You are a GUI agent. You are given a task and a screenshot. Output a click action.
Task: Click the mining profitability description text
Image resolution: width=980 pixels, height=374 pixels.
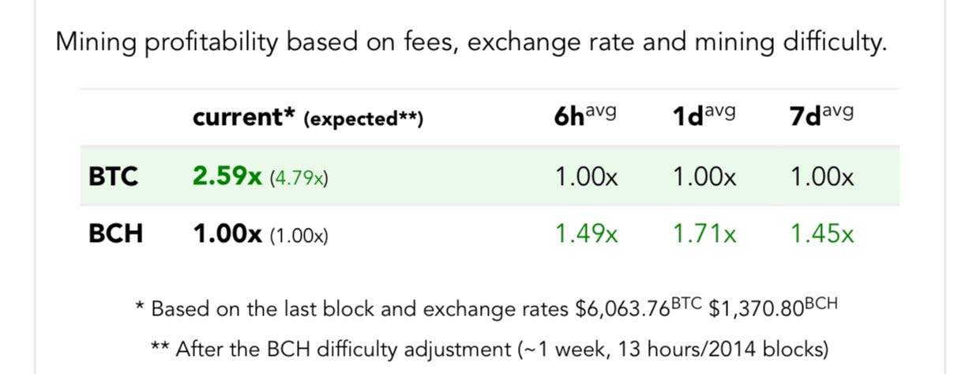pyautogui.click(x=471, y=42)
